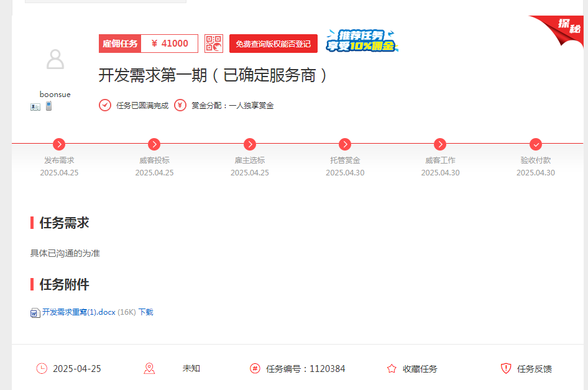
Task: Click the 免费查询版权能否登记 button
Action: click(x=273, y=44)
